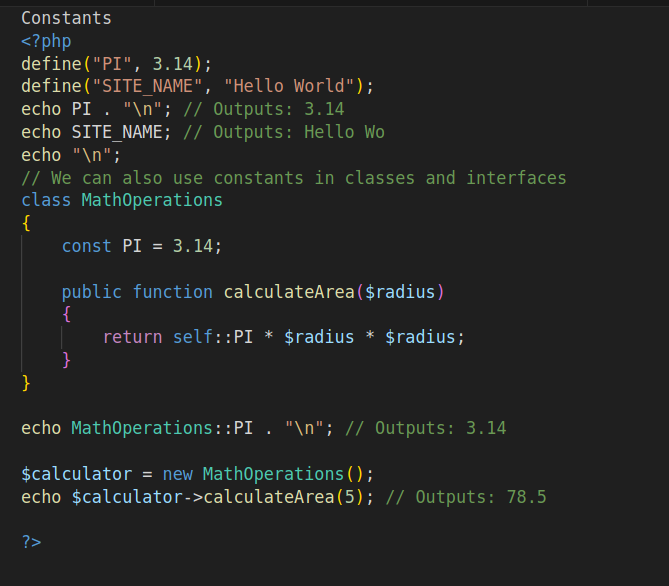Click the <?php opening tag
This screenshot has width=669, height=586.
click(x=46, y=41)
